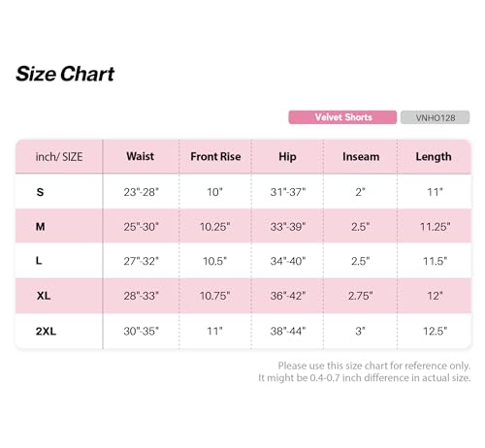The height and width of the screenshot is (448, 485).
Task: Select the 34"-40" hip measurement cell
Action: point(288,261)
